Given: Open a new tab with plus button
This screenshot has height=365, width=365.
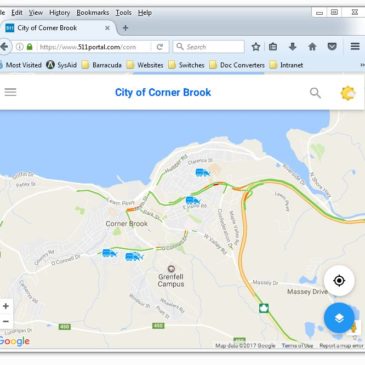Looking at the screenshot, I should coord(125,28).
